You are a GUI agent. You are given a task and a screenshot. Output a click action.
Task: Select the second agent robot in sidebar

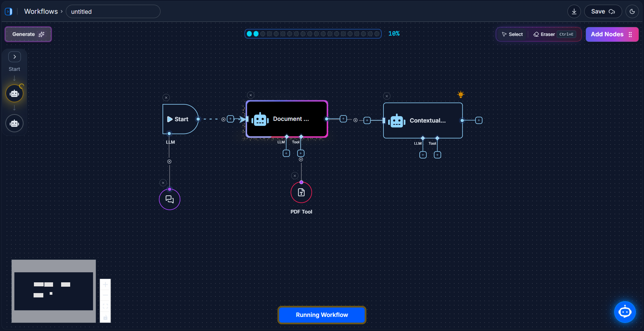click(14, 124)
